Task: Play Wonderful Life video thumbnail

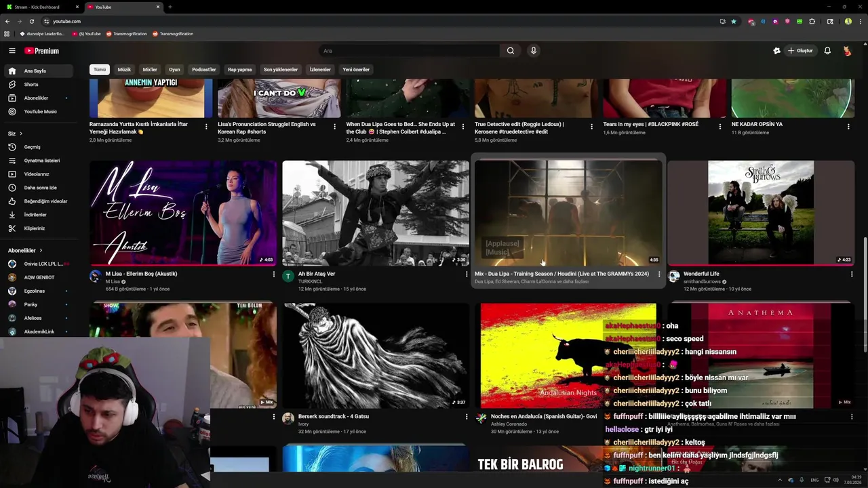Action: 761,213
